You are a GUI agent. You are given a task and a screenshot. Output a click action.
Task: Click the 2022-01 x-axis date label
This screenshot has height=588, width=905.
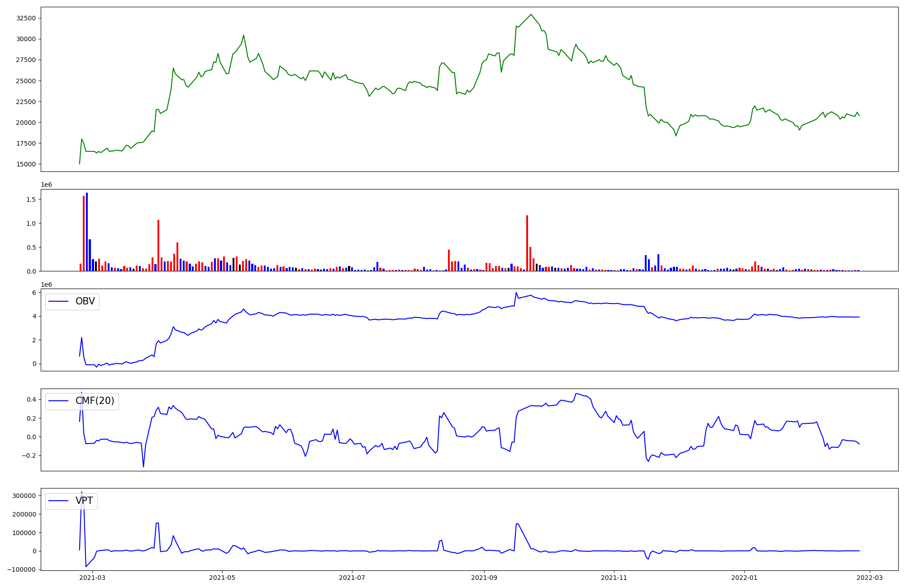(744, 578)
